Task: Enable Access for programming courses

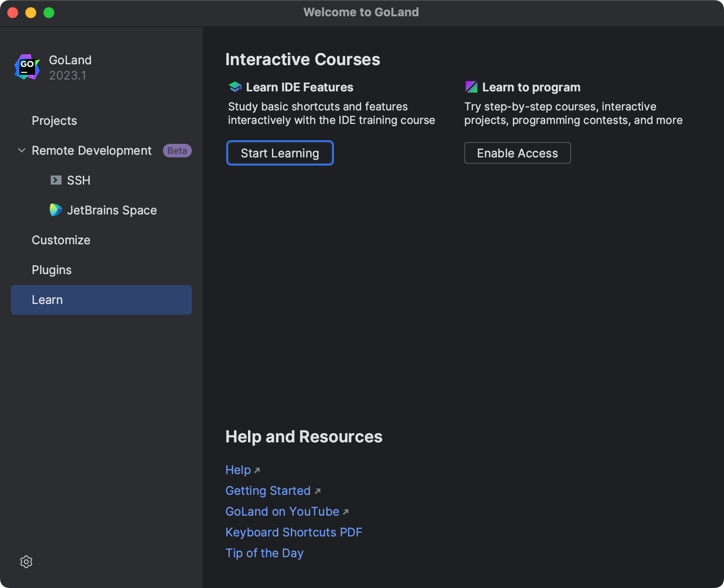Action: (x=517, y=153)
